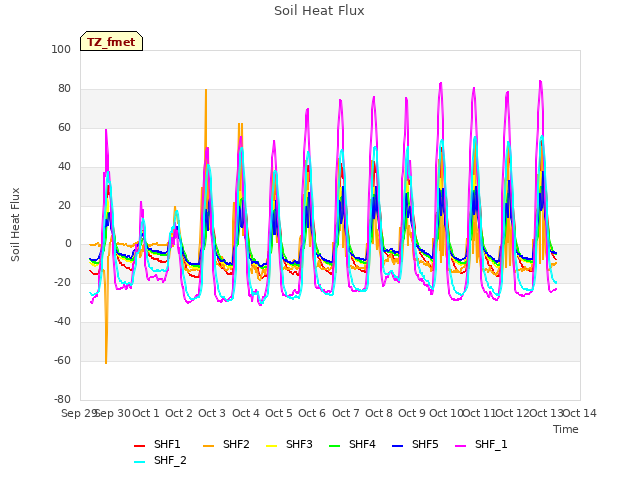The height and width of the screenshot is (480, 640).
Task: Click the Oct 2 x-axis date label
Action: pos(179,413)
